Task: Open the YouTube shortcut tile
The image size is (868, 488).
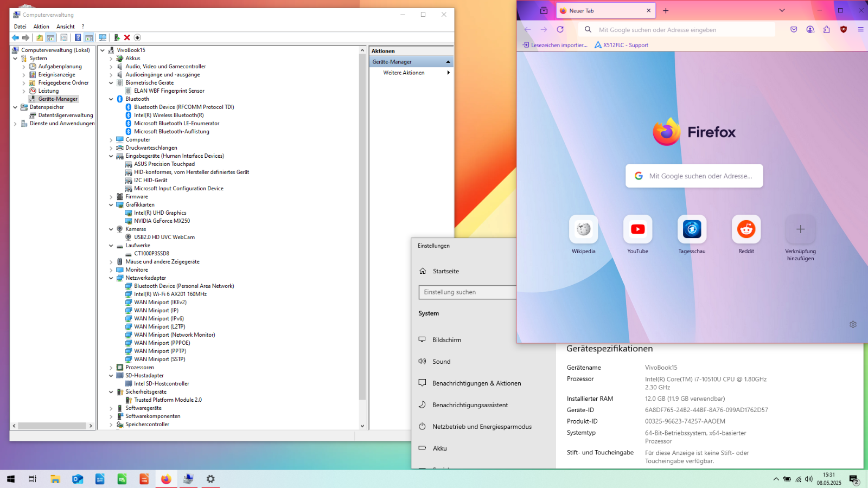Action: 638,229
